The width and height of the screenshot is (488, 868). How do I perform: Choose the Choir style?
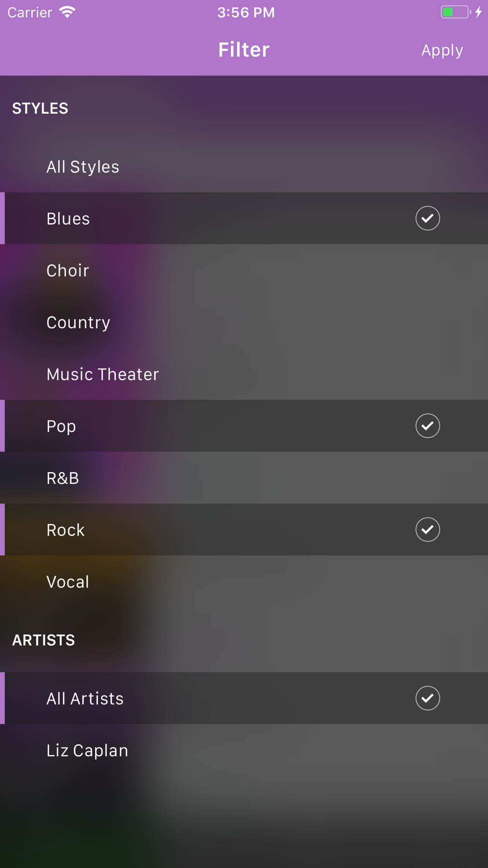pos(68,270)
